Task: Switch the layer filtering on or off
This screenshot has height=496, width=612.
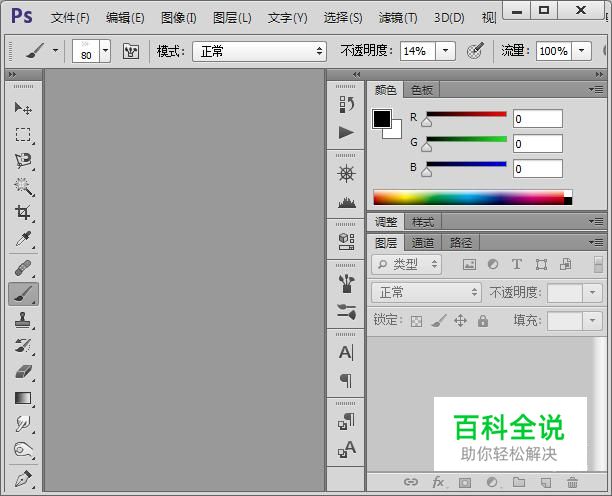Action: pyautogui.click(x=598, y=265)
